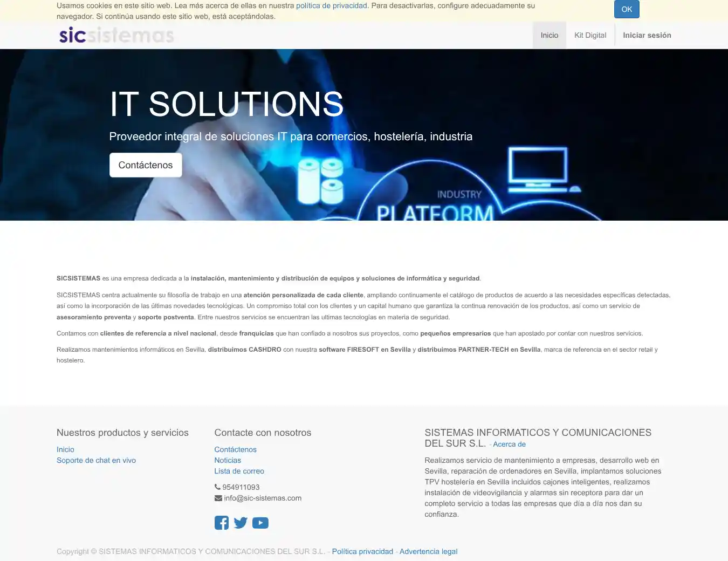Follow the footer Inicio link
728x561 pixels.
(x=65, y=449)
